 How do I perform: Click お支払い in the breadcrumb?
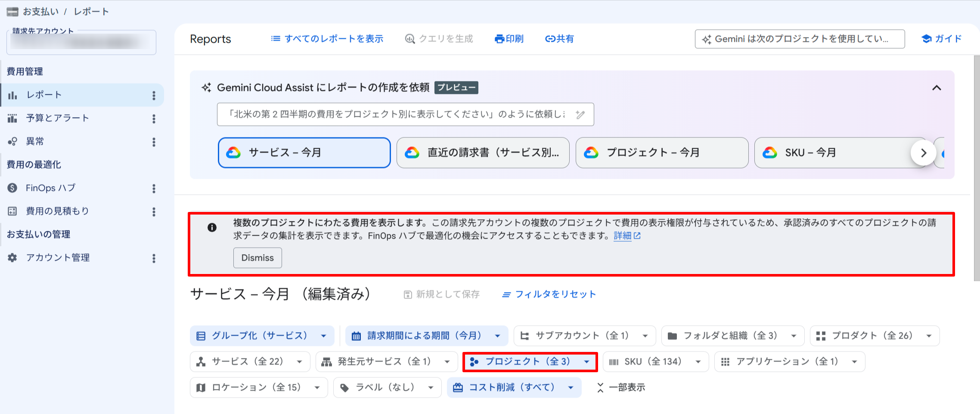[x=41, y=12]
